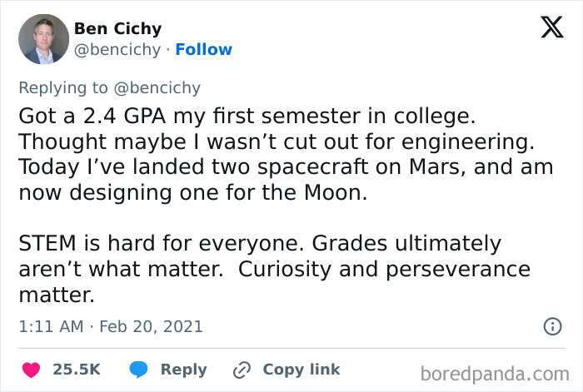Open Ben Cichy's profile photo
The image size is (583, 392).
[x=43, y=39]
